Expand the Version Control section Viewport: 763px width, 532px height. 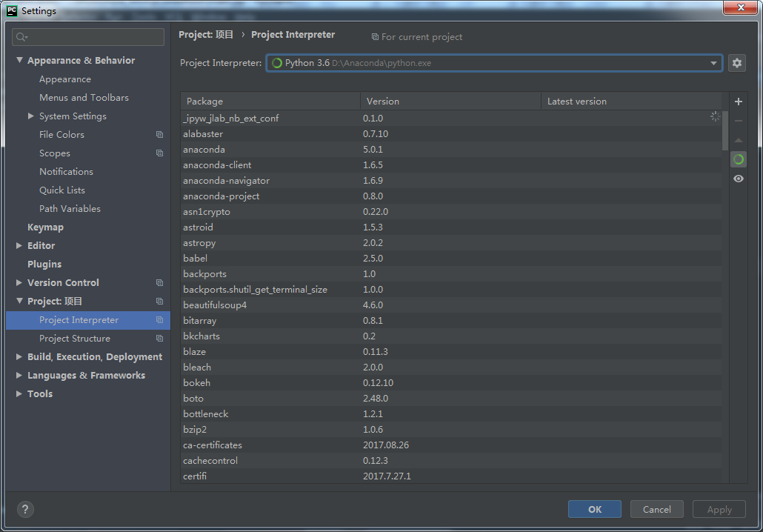[x=19, y=282]
